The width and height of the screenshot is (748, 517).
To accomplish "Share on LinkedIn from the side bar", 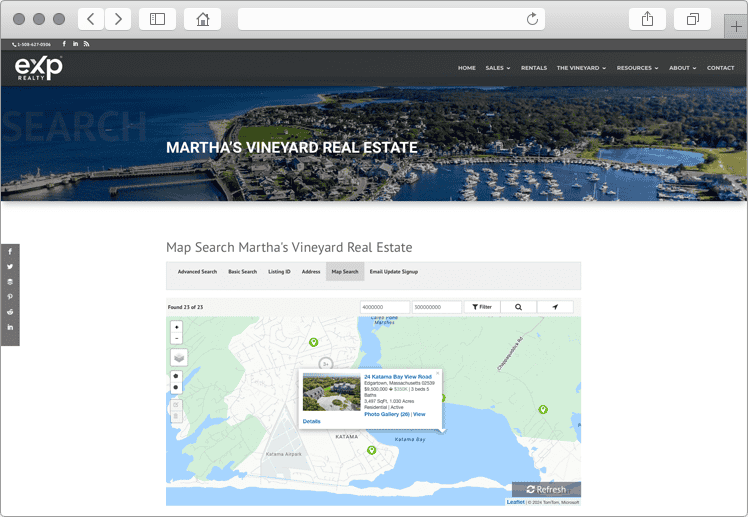I will (x=10, y=327).
